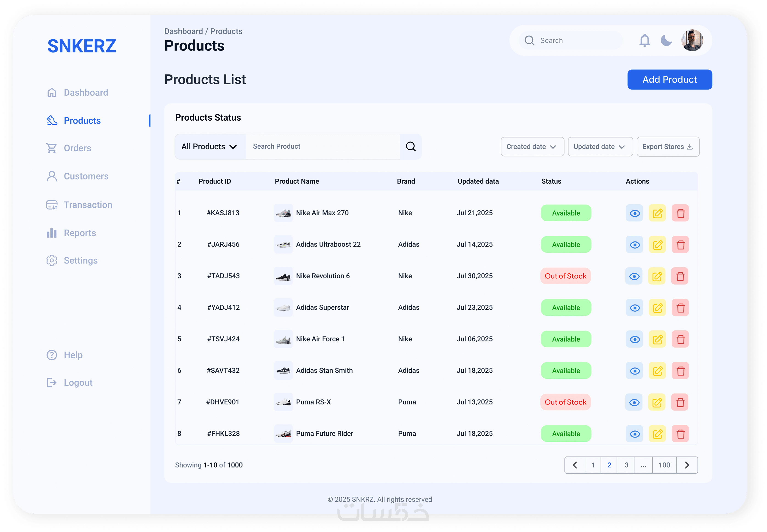This screenshot has width=767, height=532.
Task: Open Customers in the sidebar
Action: pos(77,176)
